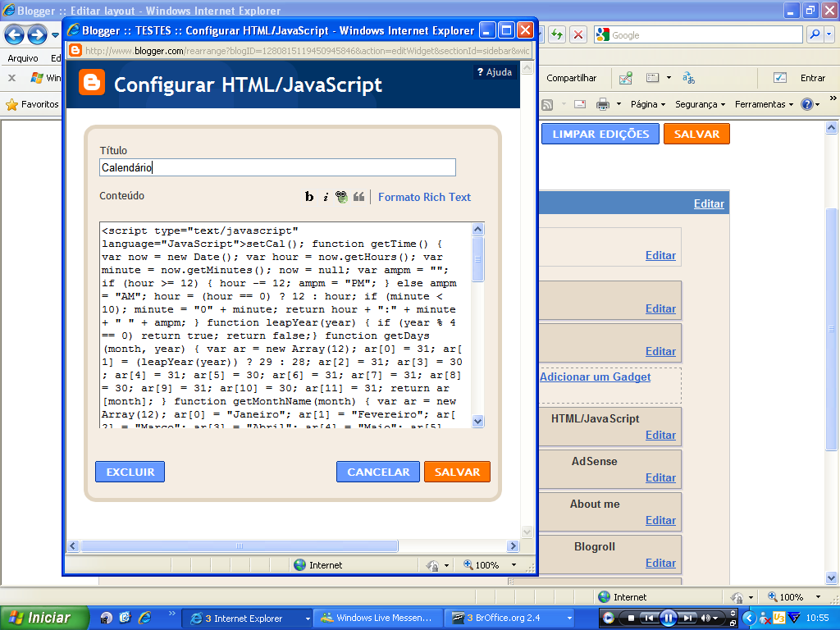Click the red stop loading icon

tap(578, 34)
